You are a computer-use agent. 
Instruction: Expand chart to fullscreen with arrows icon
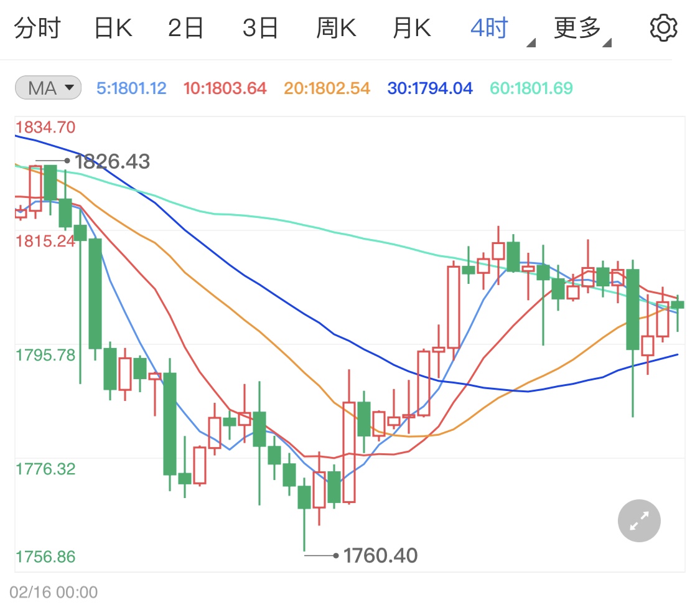click(639, 521)
